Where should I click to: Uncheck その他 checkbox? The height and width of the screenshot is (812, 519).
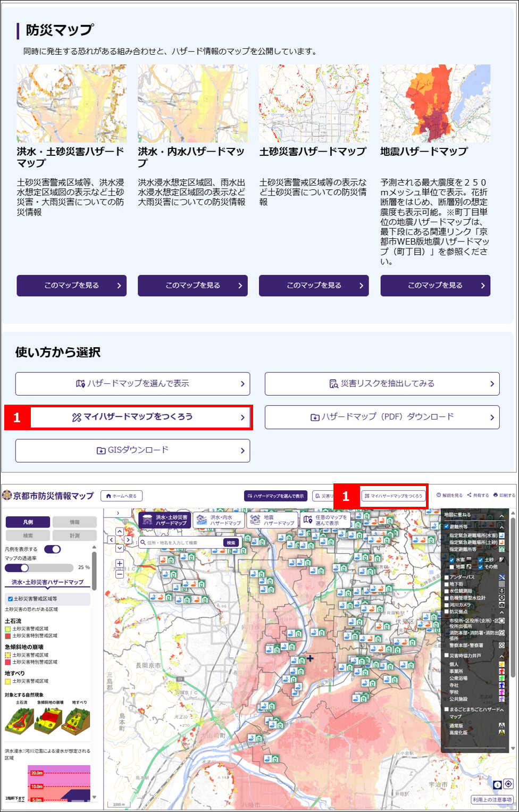click(481, 567)
